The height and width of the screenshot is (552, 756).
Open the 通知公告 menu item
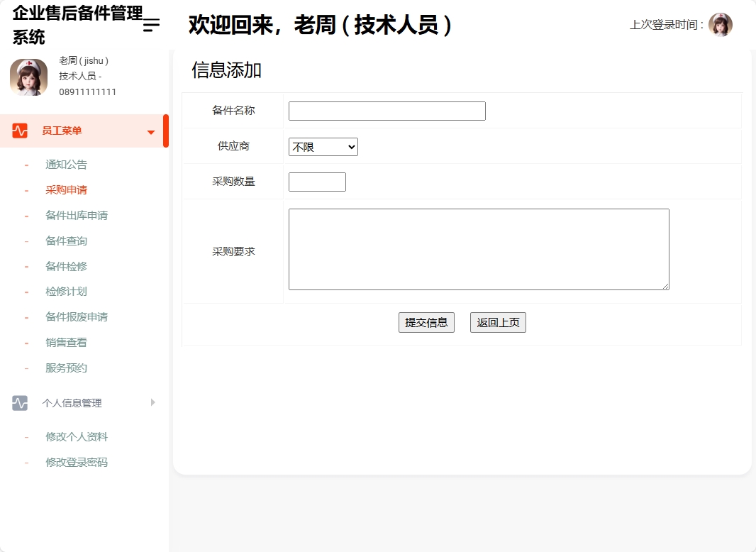tap(66, 164)
